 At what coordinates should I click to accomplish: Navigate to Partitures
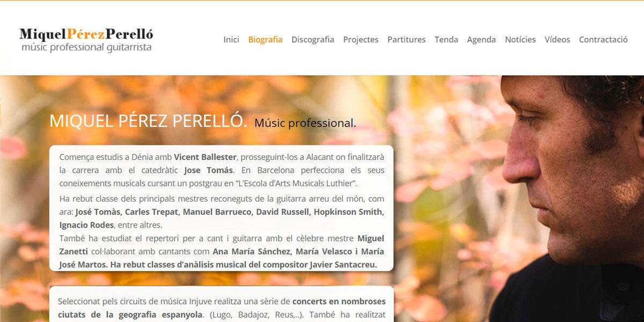tap(406, 39)
